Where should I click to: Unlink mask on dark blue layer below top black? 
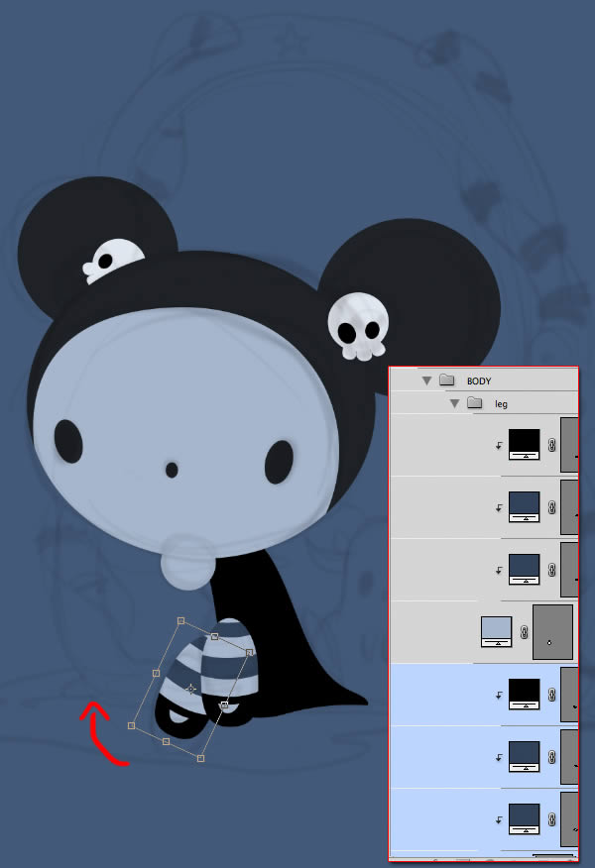pos(551,507)
